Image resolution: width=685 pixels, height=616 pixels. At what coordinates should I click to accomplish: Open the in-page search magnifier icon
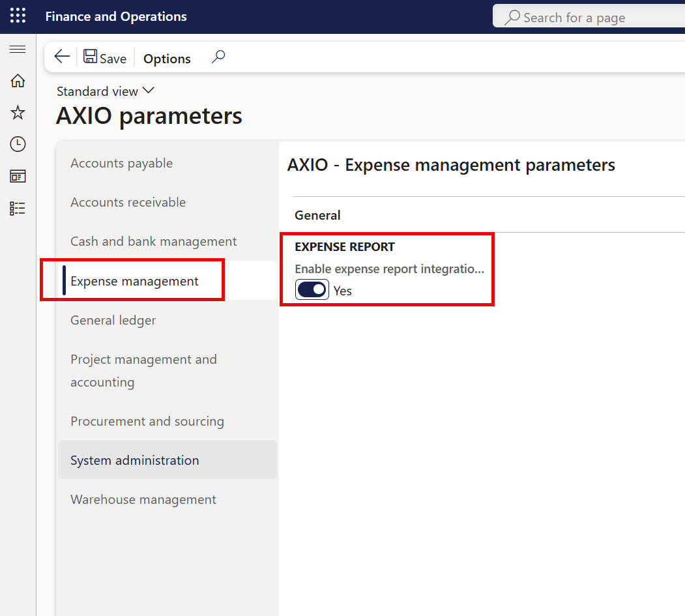point(218,57)
